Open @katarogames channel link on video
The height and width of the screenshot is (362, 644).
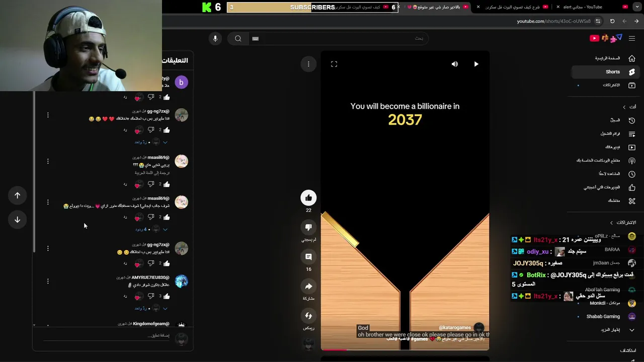point(455,328)
